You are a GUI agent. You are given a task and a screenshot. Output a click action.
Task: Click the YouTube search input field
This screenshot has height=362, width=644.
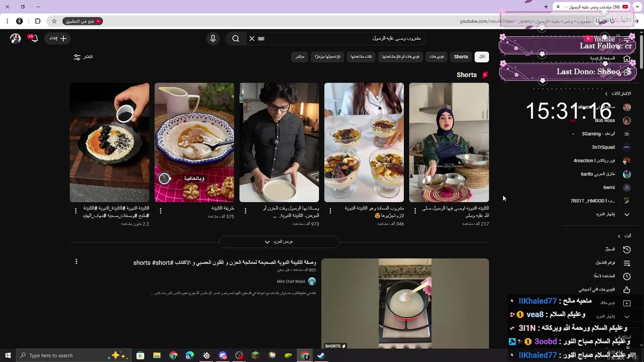(342, 38)
